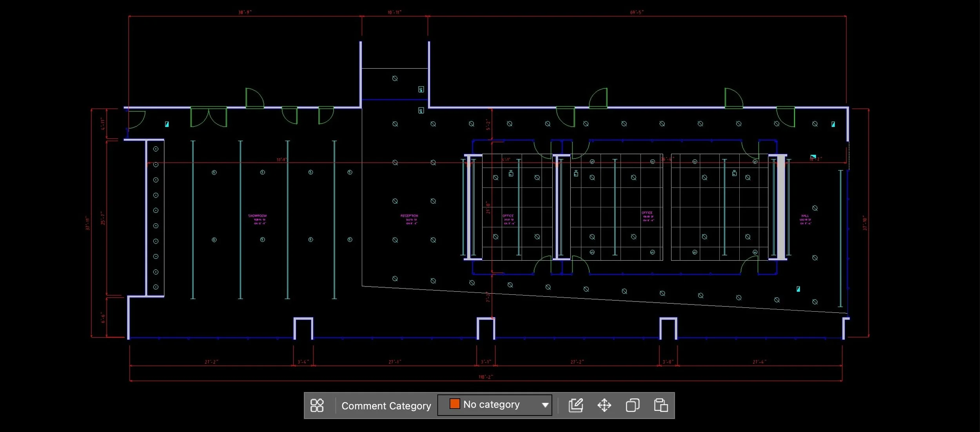Select the HALL room label

805,216
